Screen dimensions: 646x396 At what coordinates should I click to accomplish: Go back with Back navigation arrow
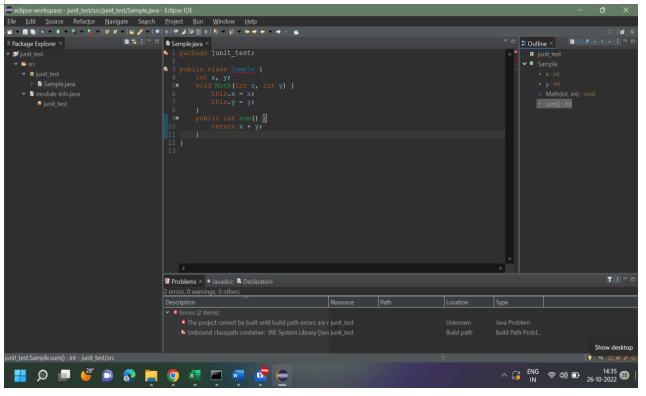click(262, 32)
